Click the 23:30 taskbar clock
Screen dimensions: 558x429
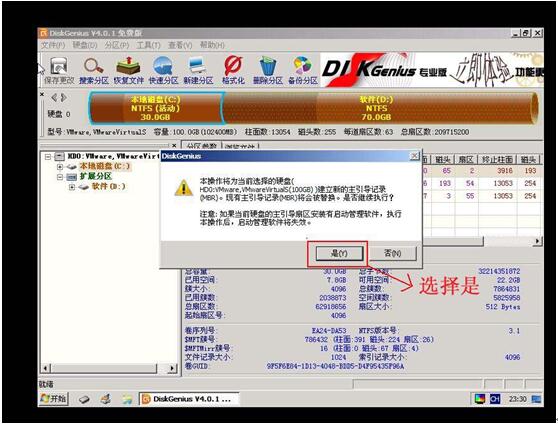[517, 399]
